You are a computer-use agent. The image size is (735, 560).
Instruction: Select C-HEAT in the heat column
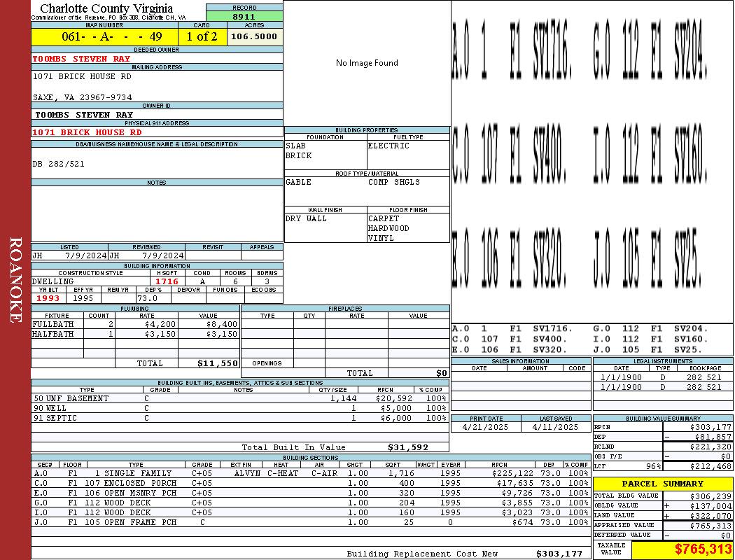(283, 473)
